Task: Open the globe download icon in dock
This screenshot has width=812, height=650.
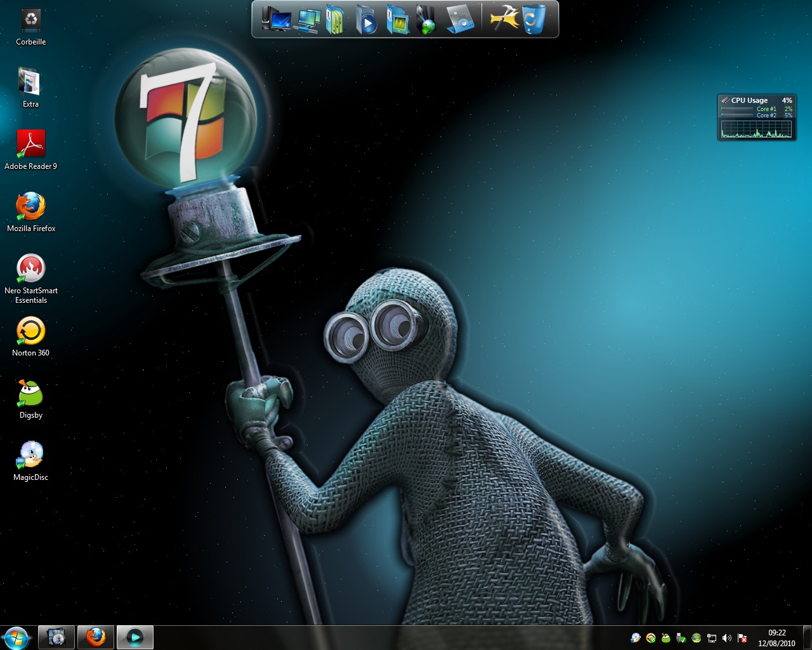Action: point(427,20)
